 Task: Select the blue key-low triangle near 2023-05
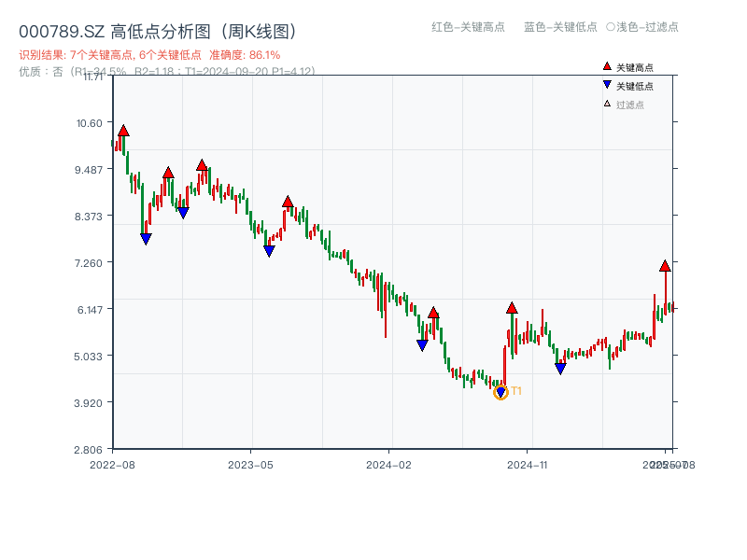[270, 249]
